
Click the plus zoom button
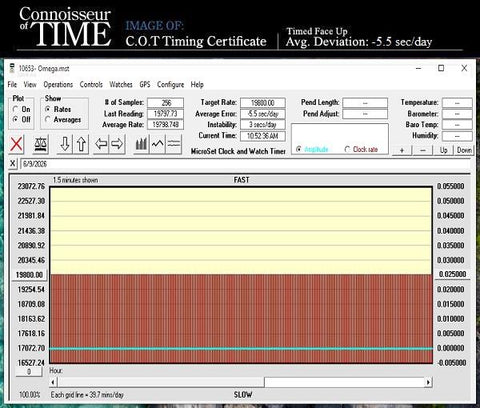(402, 150)
